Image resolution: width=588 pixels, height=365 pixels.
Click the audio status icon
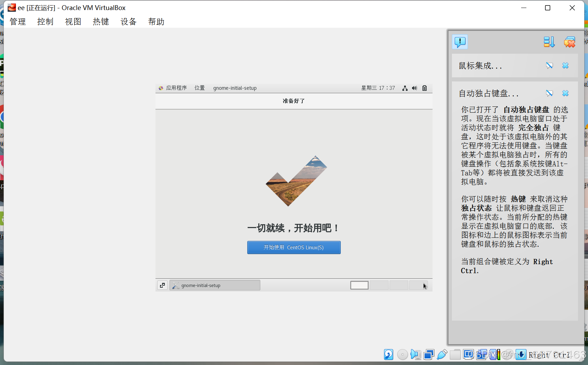click(416, 354)
